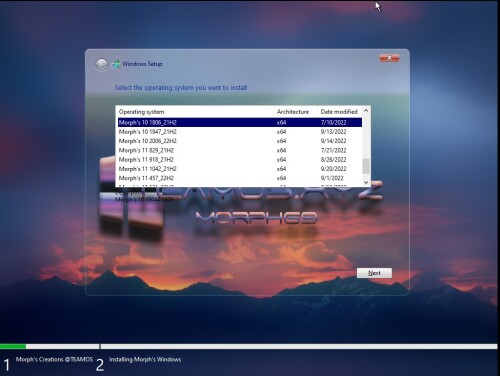Click step 1 Morph's Creations @TEAMOS label
Viewport: 500px width, 376px height.
tap(54, 359)
